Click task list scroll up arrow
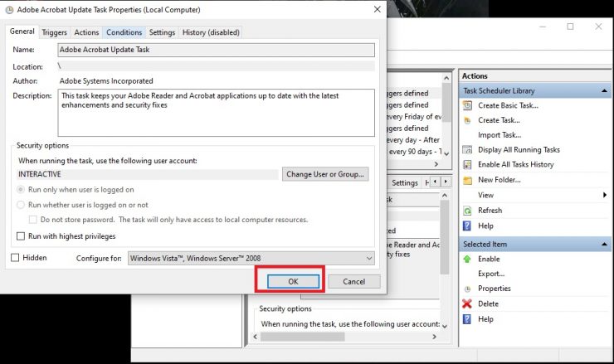The image size is (614, 364). tap(446, 78)
